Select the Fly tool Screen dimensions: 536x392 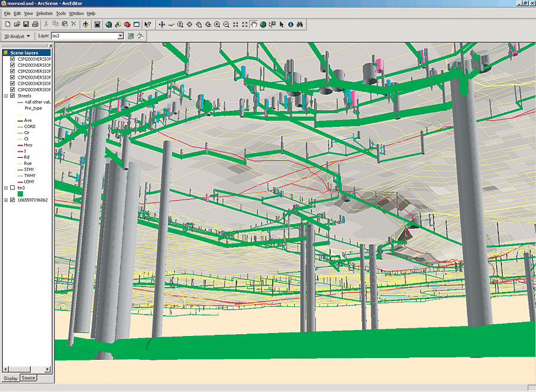172,24
